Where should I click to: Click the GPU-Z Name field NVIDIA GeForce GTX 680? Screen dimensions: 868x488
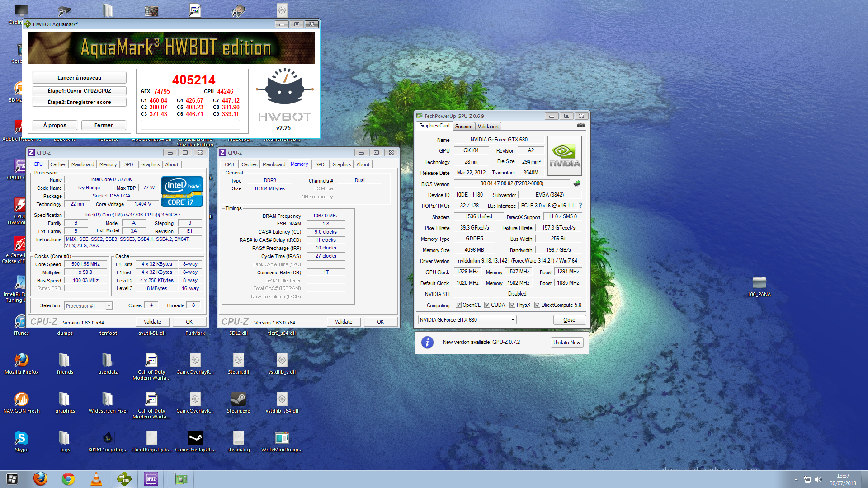pos(499,140)
